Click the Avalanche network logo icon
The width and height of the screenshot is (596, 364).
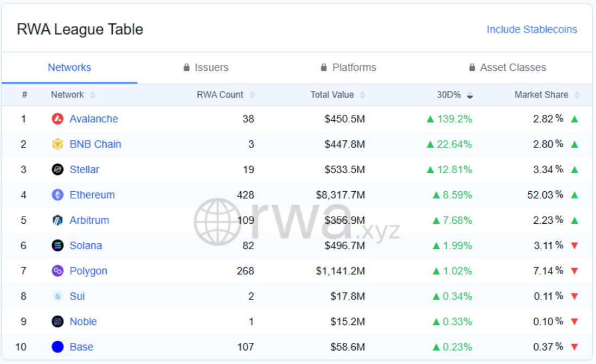[x=57, y=119]
